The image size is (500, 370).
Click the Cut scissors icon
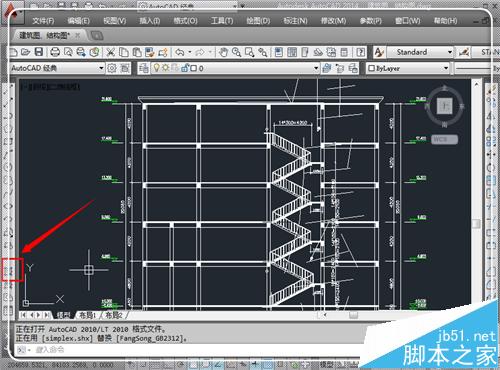(x=110, y=52)
